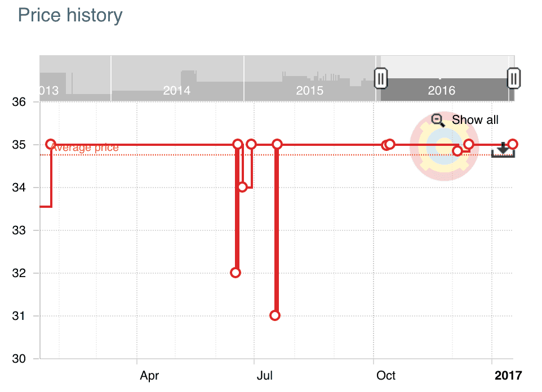Click the left range slider handle
The image size is (542, 392).
[381, 78]
